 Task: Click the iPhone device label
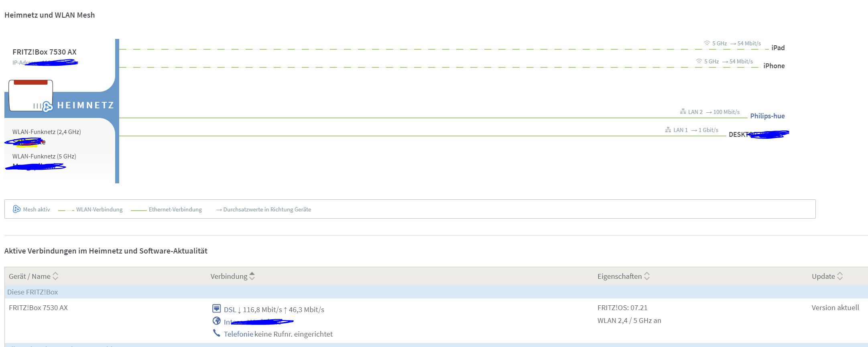774,66
